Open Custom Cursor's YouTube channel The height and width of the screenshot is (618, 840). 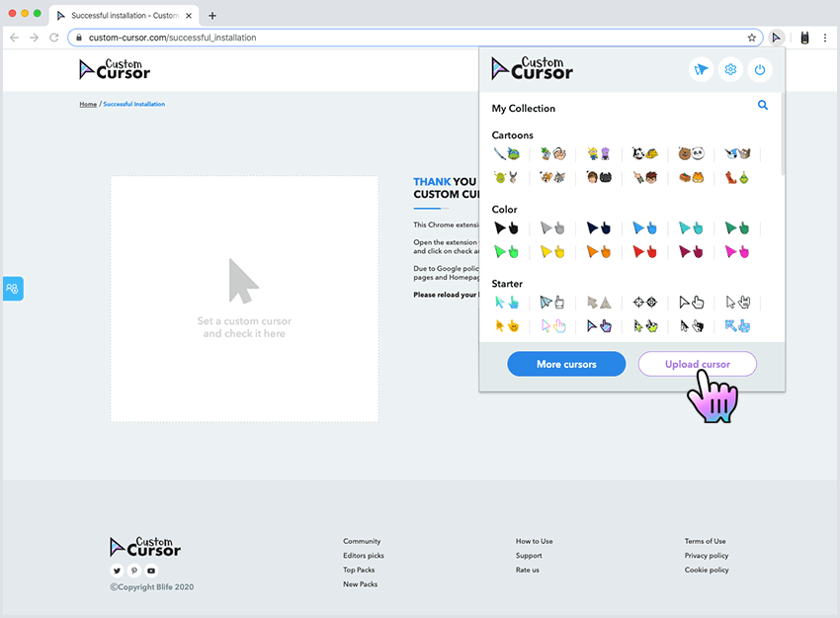(150, 571)
